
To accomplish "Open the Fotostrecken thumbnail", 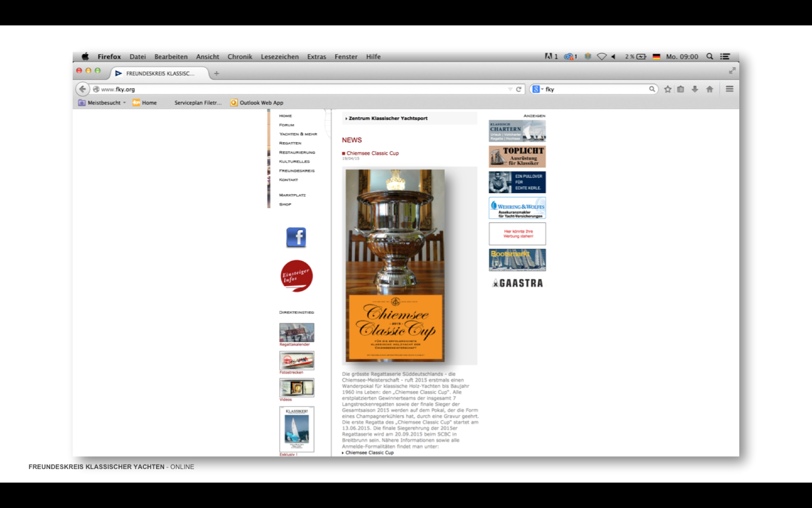I will (x=296, y=361).
